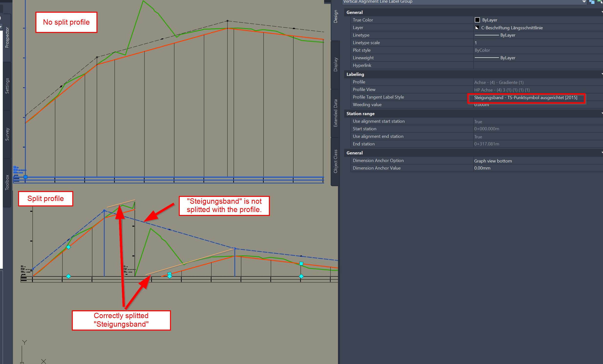603x364 pixels.
Task: Open the Extended Data tab
Action: (336, 113)
